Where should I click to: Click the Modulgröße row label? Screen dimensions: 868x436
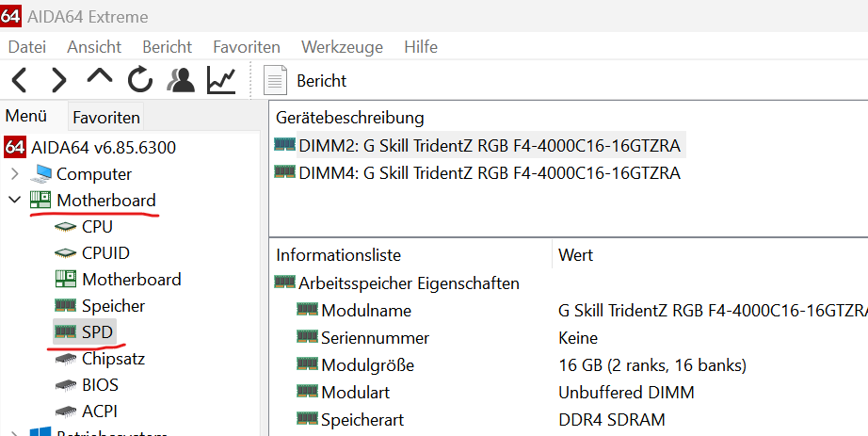tap(367, 365)
